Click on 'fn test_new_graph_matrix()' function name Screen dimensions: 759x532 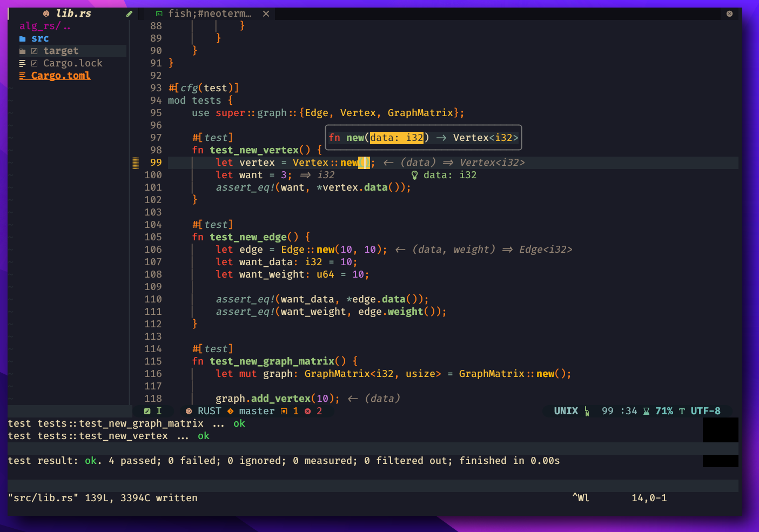click(x=272, y=361)
